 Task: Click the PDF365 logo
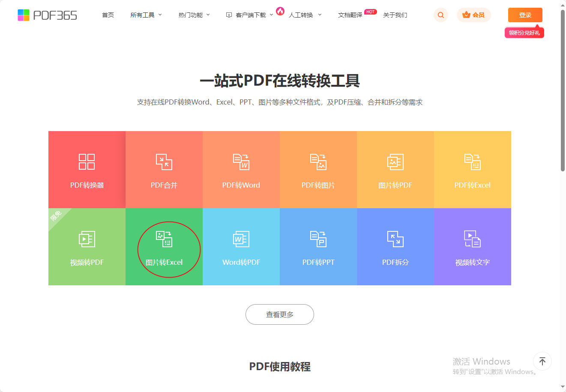pos(47,15)
